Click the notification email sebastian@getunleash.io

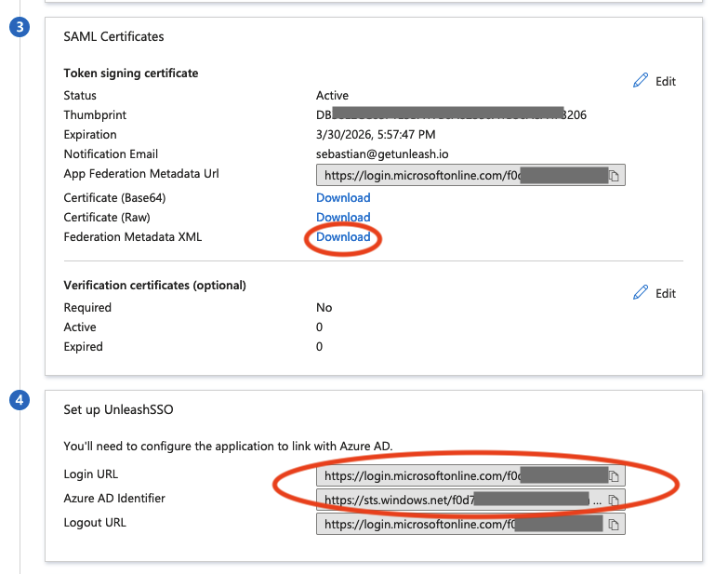click(x=381, y=154)
